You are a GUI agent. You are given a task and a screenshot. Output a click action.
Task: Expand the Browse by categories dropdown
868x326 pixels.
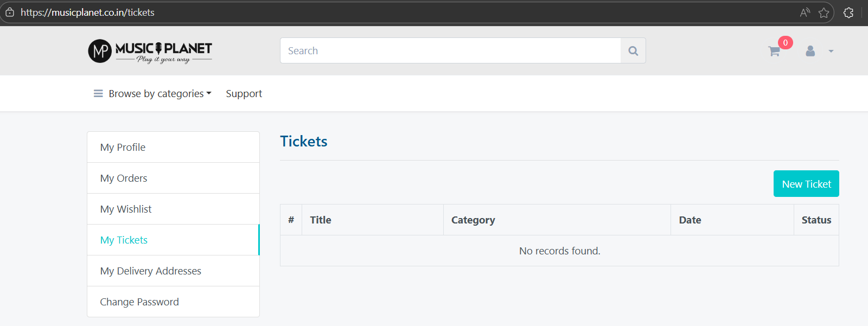[x=160, y=94]
